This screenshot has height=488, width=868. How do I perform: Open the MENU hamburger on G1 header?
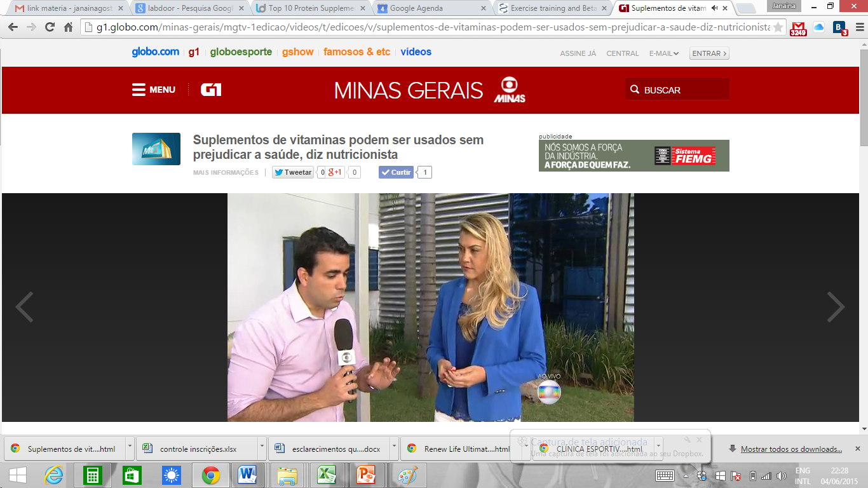coord(154,90)
